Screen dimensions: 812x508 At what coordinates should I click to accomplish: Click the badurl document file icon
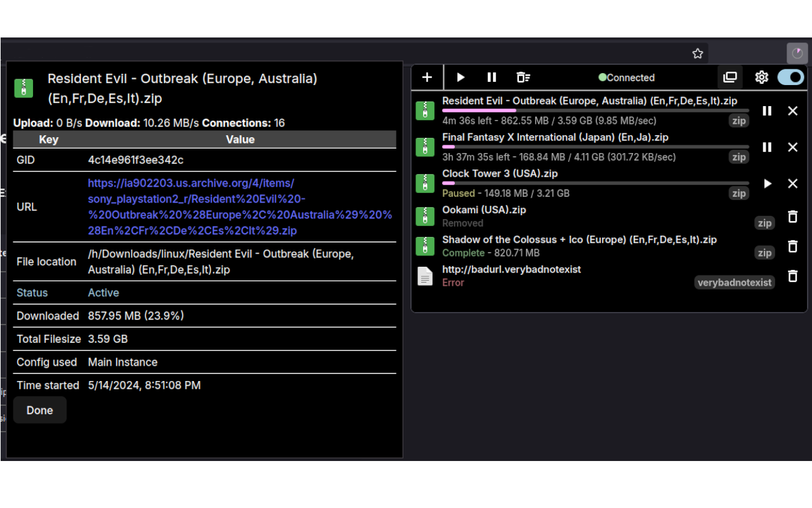tap(425, 276)
